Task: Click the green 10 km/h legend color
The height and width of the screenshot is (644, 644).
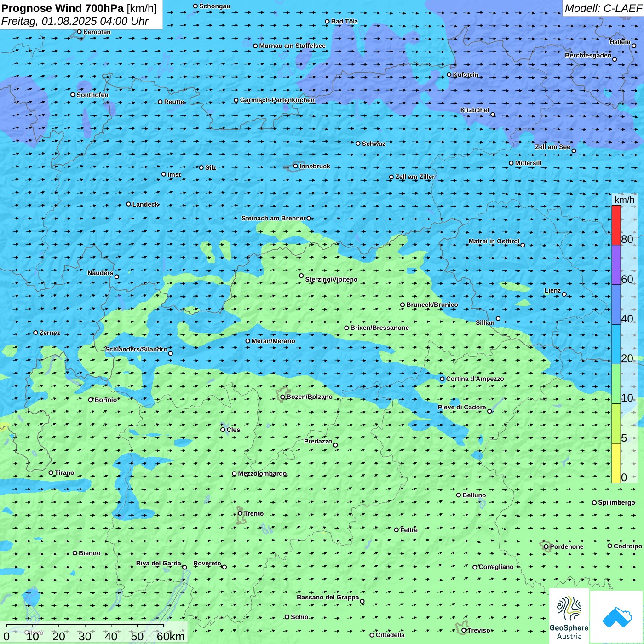Action: [x=616, y=384]
